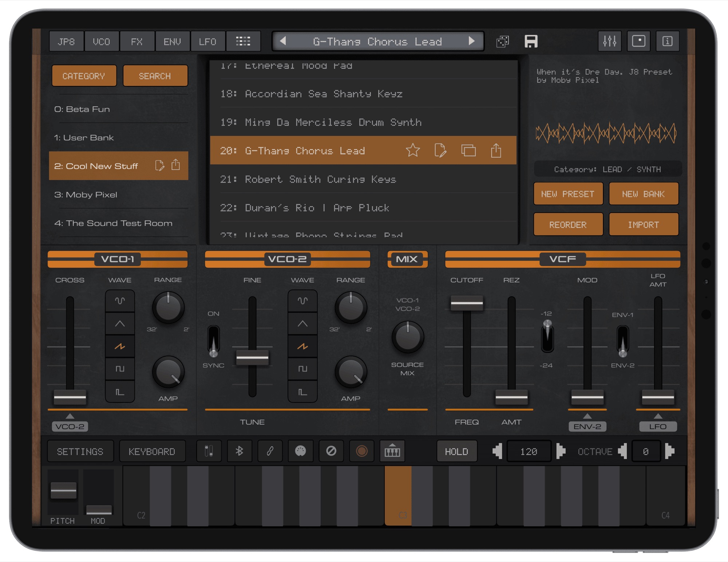Select the sine wave for VCO-2
The image size is (728, 562).
302,301
